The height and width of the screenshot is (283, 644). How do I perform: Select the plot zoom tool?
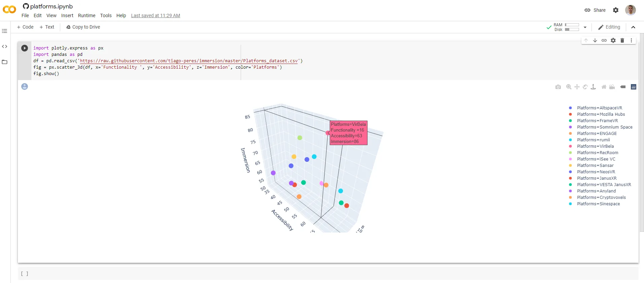(x=569, y=87)
